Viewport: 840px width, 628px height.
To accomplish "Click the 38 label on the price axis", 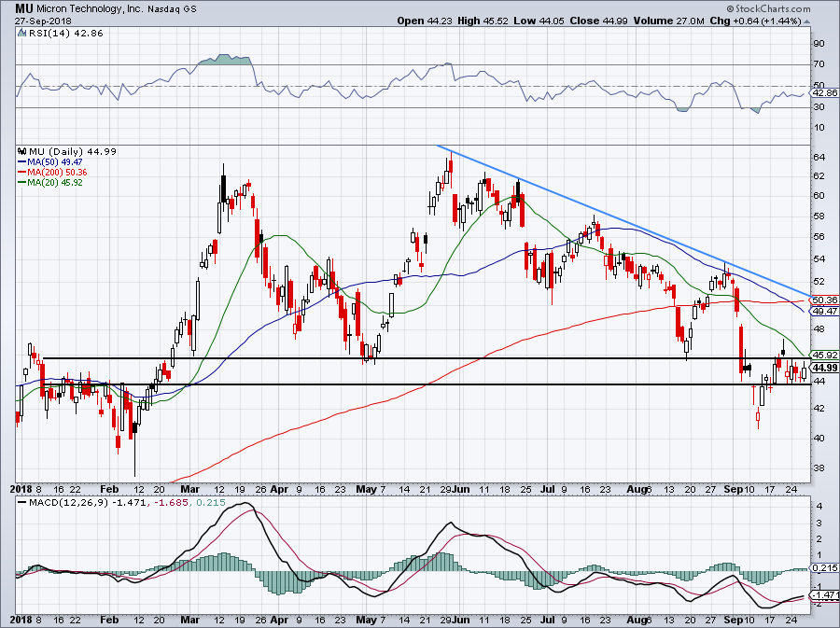I will click(819, 468).
